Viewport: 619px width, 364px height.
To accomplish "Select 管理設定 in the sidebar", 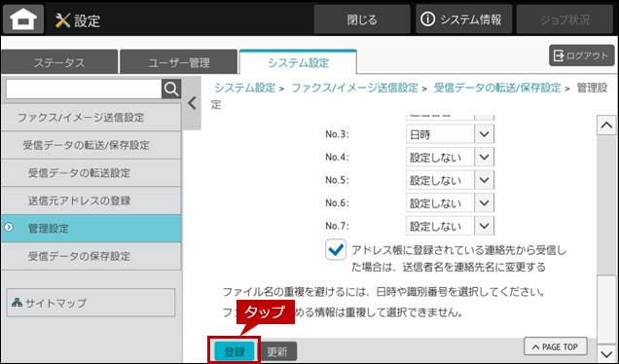I will coord(91,228).
